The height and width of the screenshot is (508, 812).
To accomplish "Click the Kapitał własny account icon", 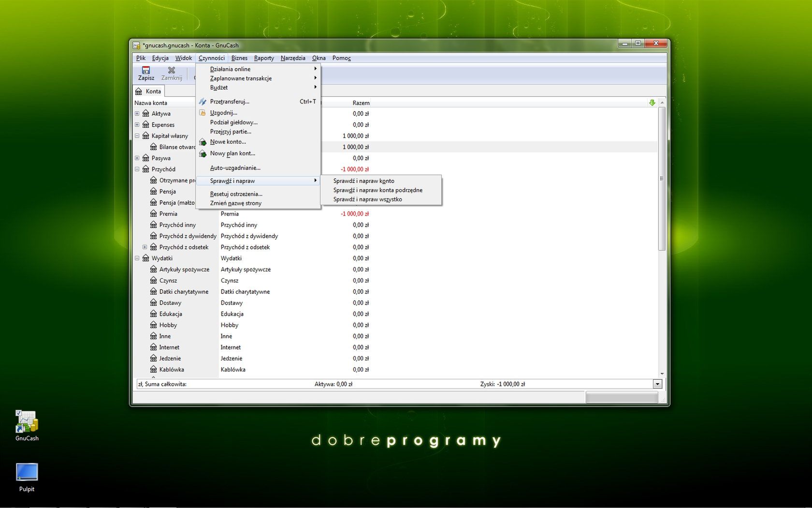I will pyautogui.click(x=146, y=135).
